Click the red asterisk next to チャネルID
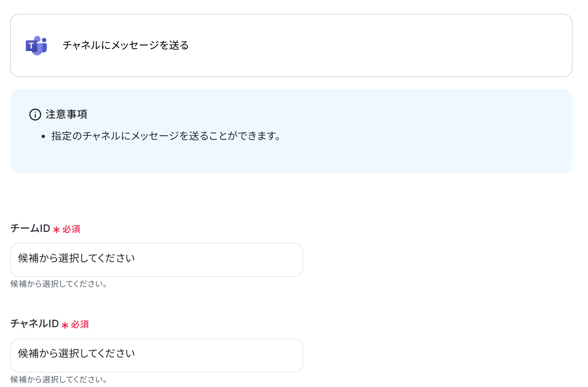 pyautogui.click(x=65, y=325)
